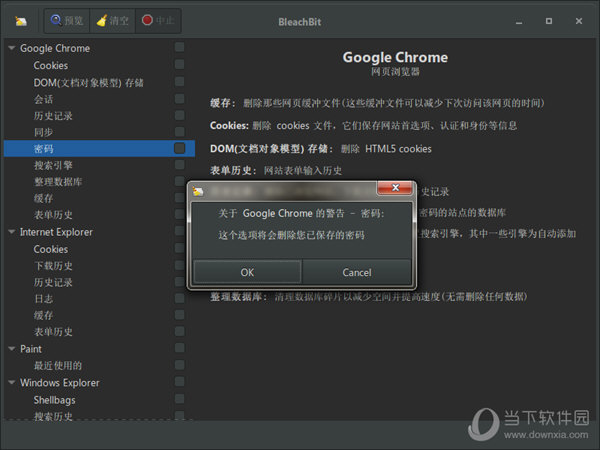Select the Shellbags item
Image resolution: width=600 pixels, height=450 pixels.
tap(54, 400)
